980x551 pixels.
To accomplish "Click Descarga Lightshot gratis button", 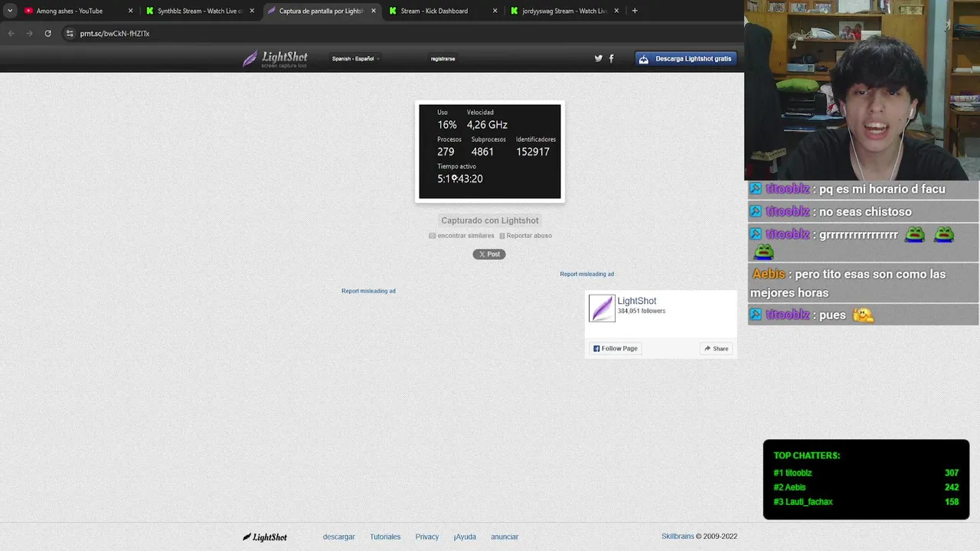I will coord(685,59).
